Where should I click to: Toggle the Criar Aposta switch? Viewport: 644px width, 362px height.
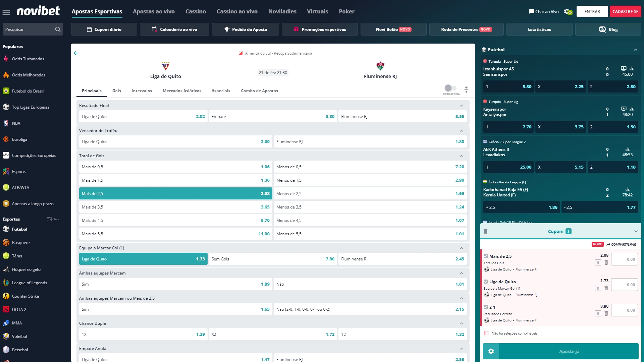[x=450, y=88]
